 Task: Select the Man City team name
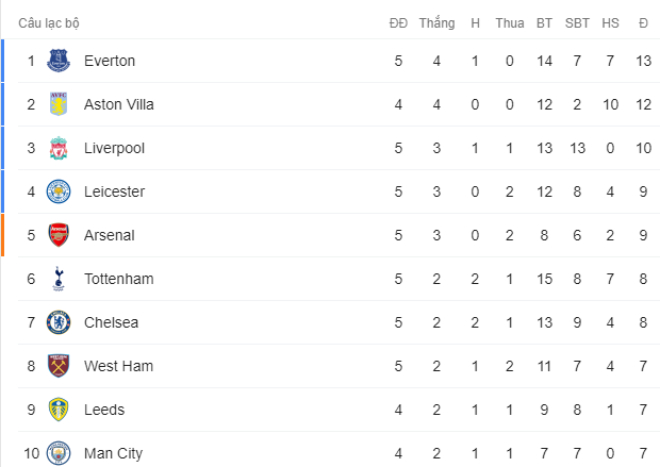113,454
